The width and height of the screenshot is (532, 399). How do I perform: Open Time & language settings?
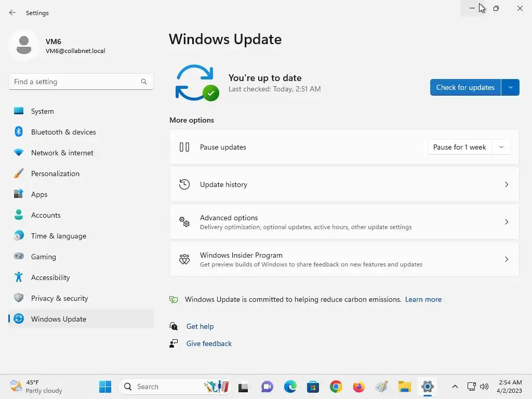pyautogui.click(x=81, y=235)
